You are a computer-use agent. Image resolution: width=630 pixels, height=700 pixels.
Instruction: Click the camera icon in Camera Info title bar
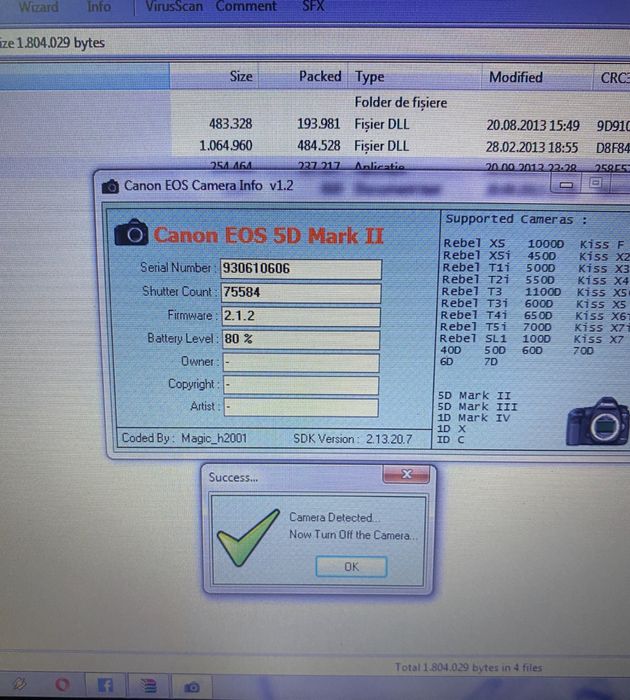[110, 186]
